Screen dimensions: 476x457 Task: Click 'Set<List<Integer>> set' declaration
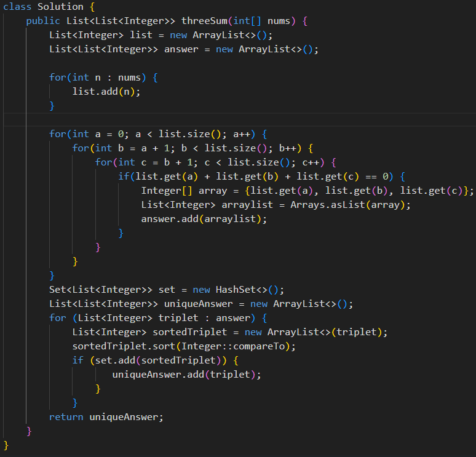click(113, 290)
